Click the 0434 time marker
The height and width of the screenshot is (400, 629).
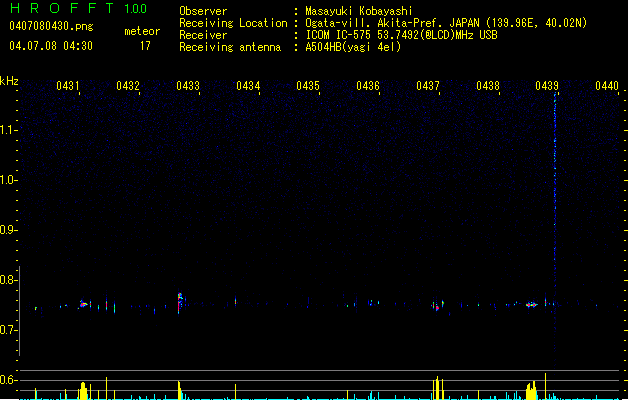coord(248,86)
